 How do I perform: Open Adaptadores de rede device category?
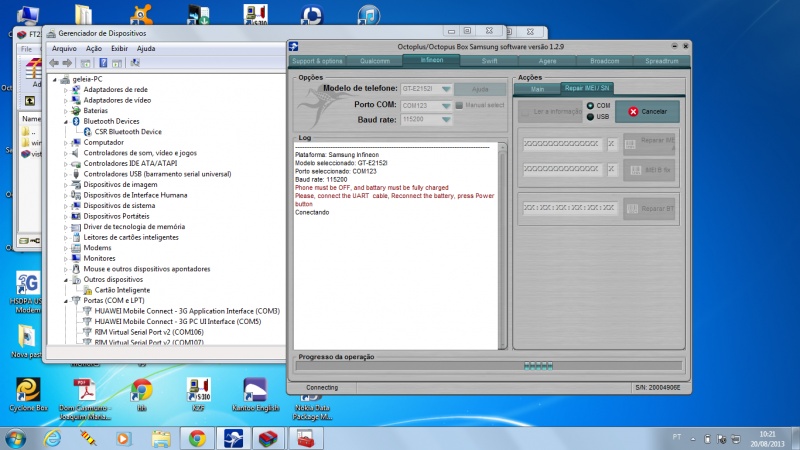tap(115, 89)
